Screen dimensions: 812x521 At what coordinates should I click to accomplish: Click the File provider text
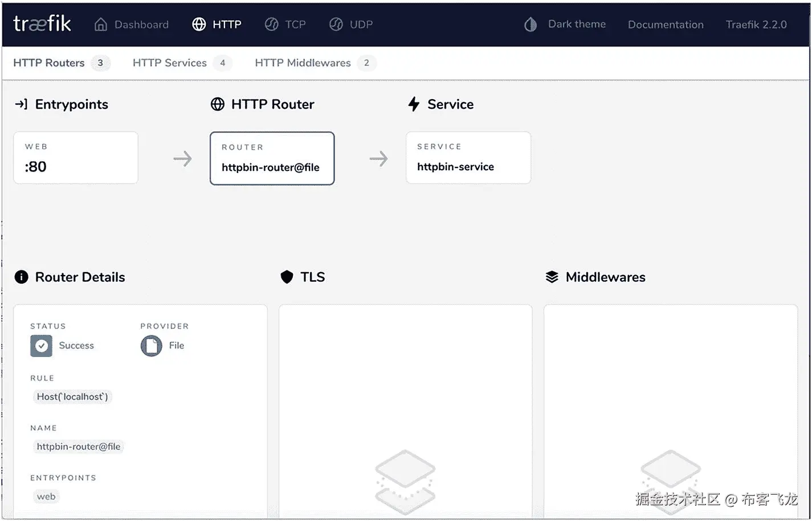click(177, 346)
